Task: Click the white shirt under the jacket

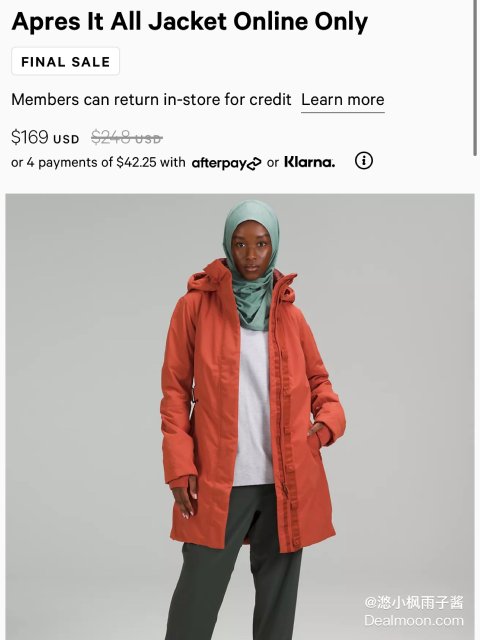Action: coord(253,408)
